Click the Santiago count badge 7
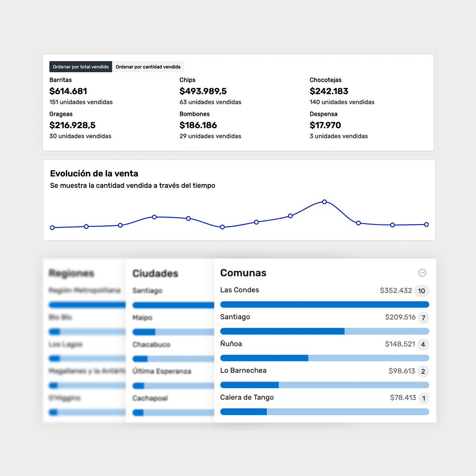This screenshot has width=476, height=476. click(423, 318)
